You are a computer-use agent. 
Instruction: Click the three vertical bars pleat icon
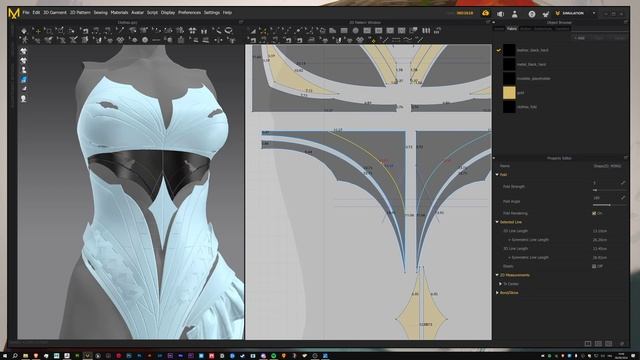pos(426,31)
